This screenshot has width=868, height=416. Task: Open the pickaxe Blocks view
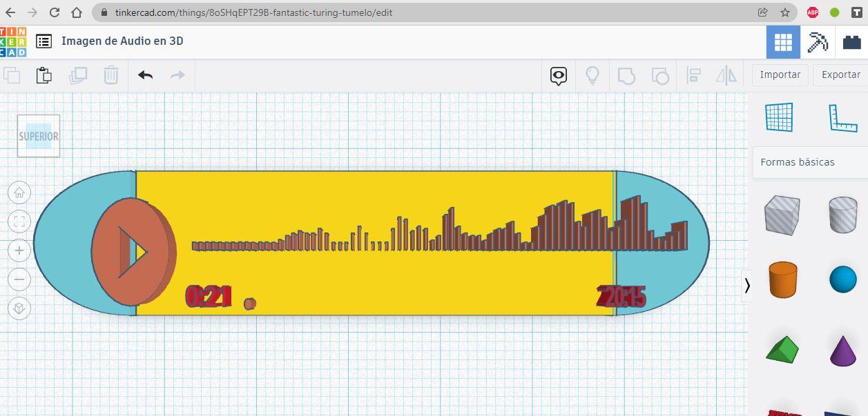pos(818,42)
